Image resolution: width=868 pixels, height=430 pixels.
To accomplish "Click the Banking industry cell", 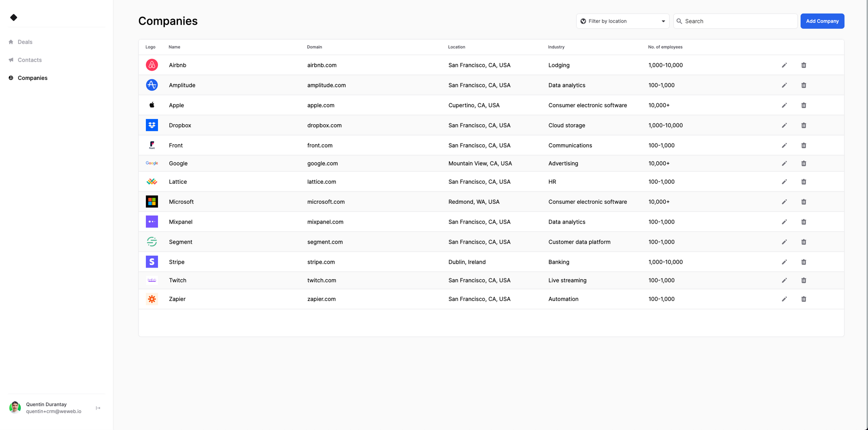I will (x=559, y=262).
